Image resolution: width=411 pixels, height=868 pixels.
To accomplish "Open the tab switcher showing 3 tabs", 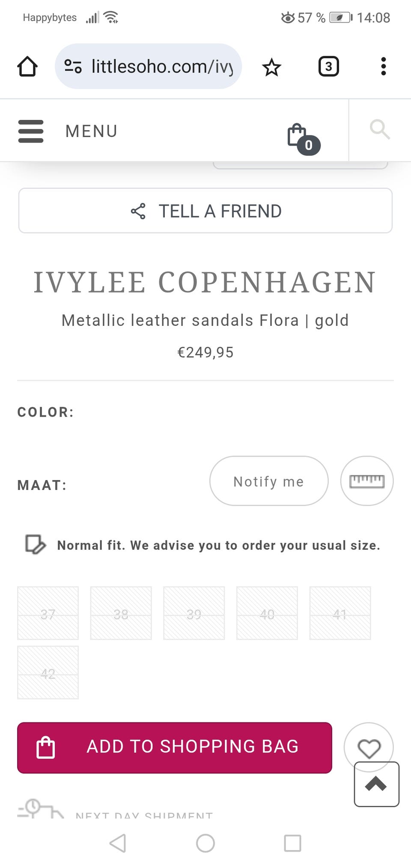I will (328, 67).
